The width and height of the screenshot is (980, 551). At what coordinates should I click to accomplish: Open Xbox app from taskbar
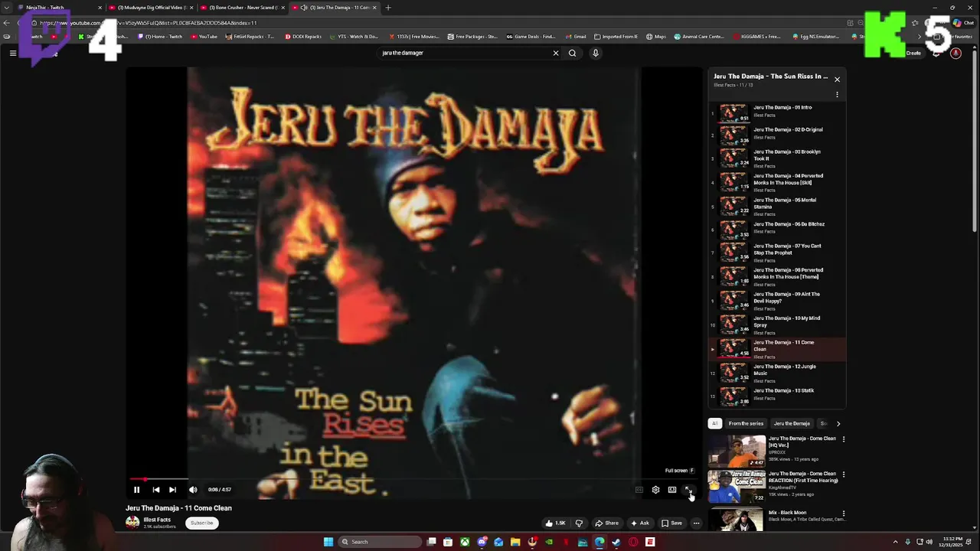click(465, 542)
